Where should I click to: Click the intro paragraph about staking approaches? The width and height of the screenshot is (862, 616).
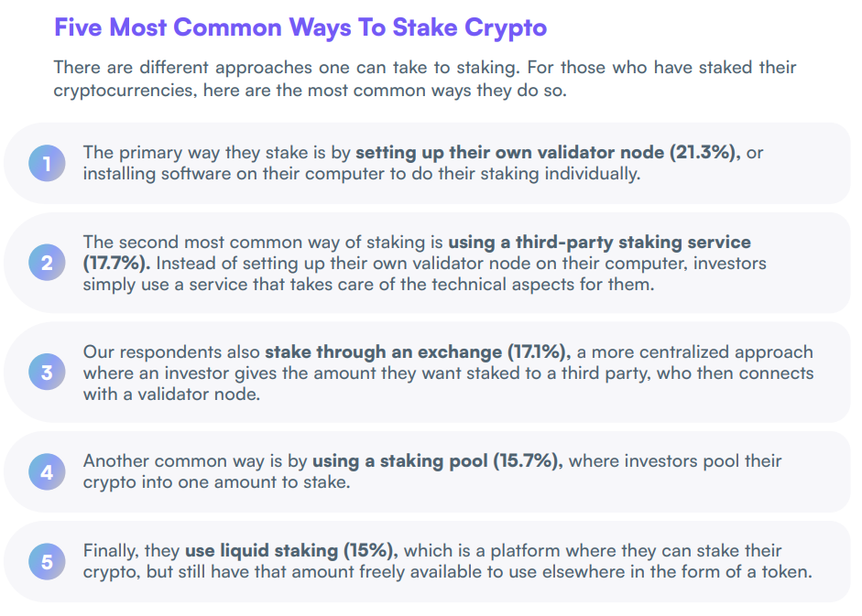click(424, 79)
